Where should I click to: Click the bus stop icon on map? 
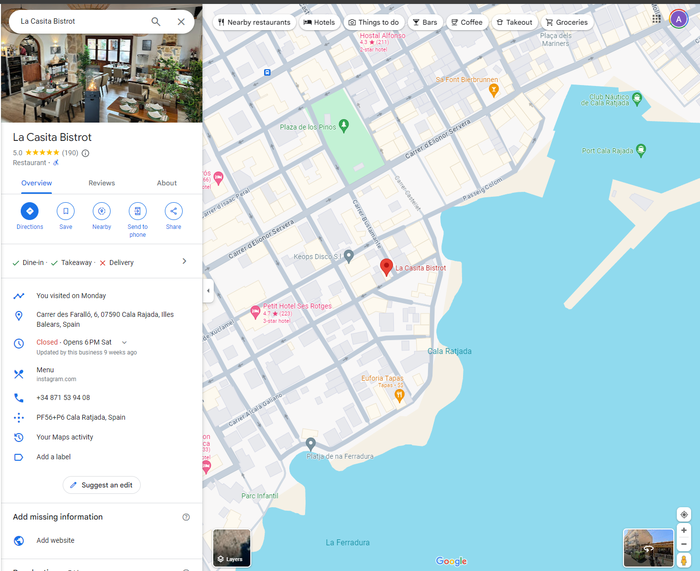tap(267, 72)
